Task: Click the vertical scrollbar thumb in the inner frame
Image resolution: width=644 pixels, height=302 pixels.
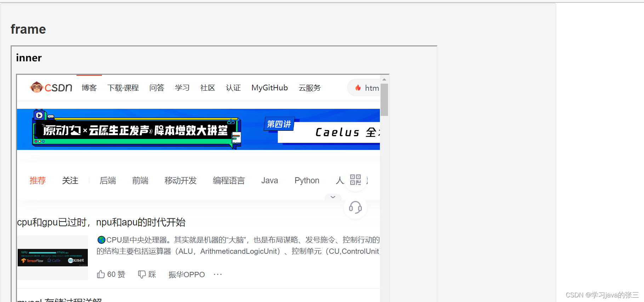Action: click(384, 100)
